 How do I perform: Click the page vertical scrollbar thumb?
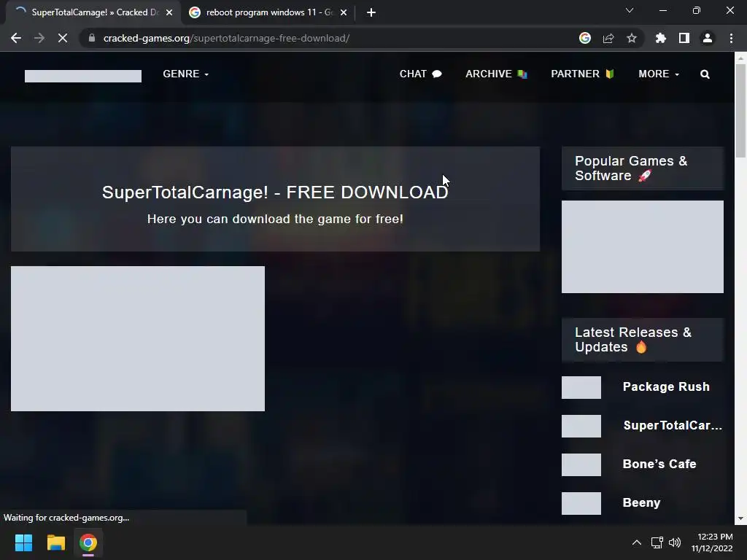pos(740,111)
